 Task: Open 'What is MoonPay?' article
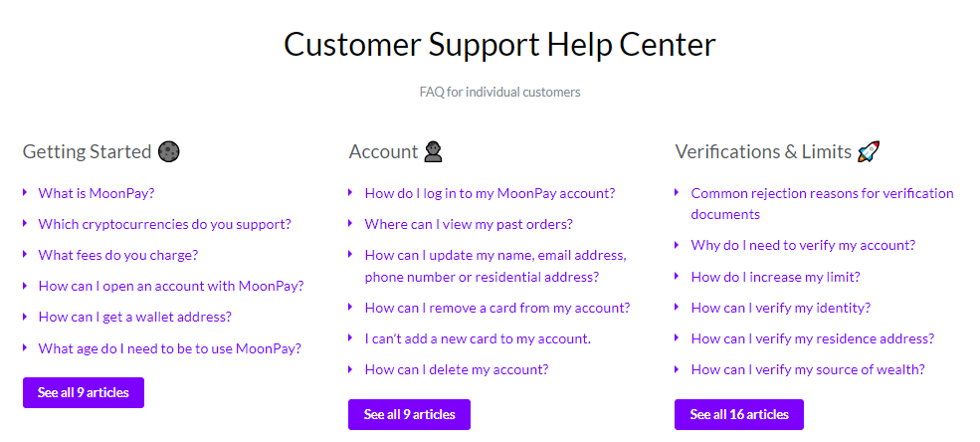(x=97, y=193)
